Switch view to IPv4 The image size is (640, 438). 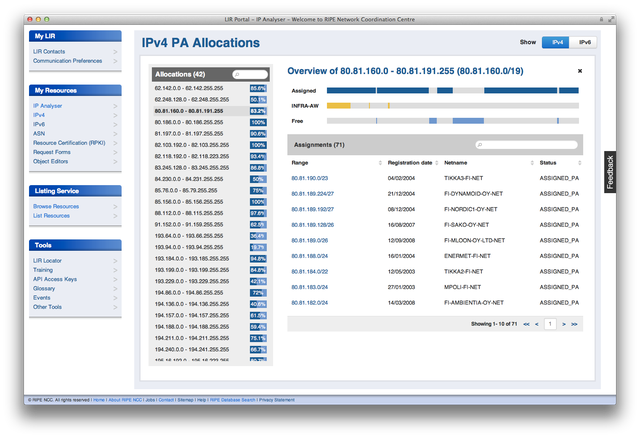pyautogui.click(x=556, y=42)
